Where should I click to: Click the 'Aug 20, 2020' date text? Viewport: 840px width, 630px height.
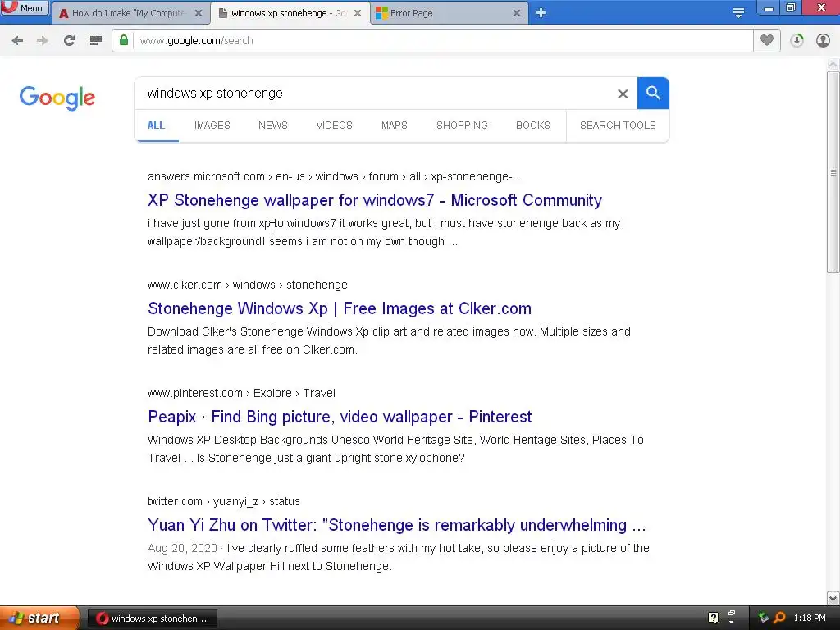click(182, 549)
